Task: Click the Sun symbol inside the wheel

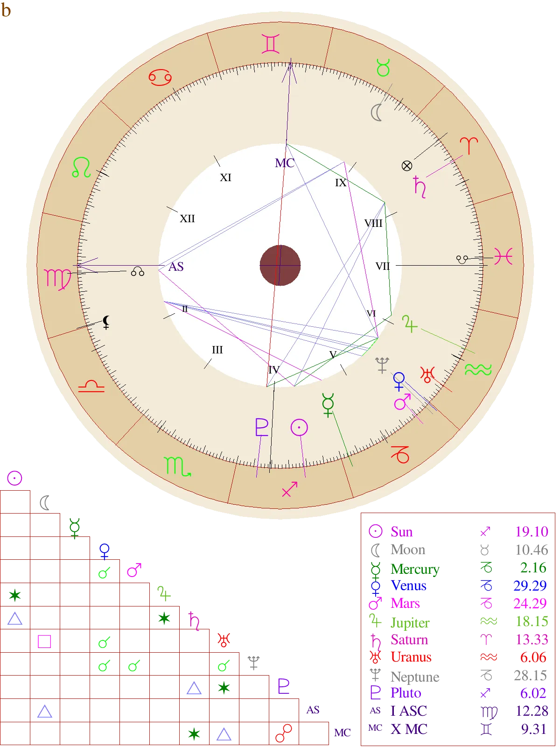Action: coord(299,427)
